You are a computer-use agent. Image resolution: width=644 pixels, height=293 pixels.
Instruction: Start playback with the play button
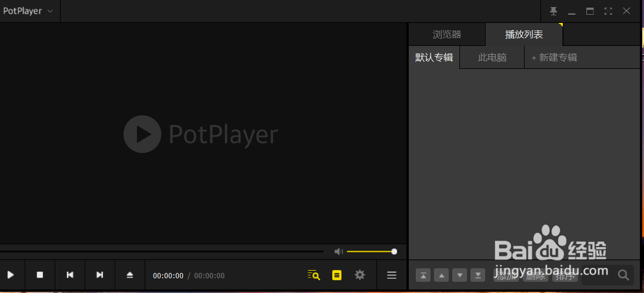point(11,275)
